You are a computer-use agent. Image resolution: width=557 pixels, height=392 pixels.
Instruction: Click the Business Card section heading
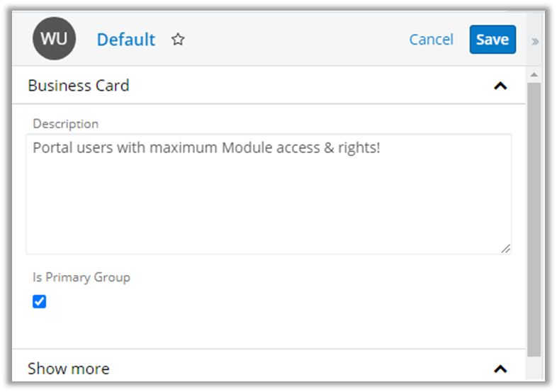point(79,86)
